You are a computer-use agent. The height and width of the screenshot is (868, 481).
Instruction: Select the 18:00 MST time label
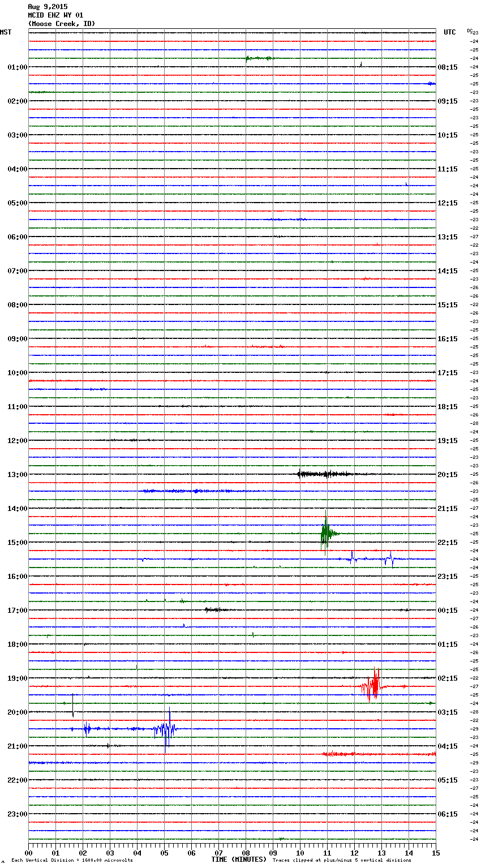tap(18, 644)
